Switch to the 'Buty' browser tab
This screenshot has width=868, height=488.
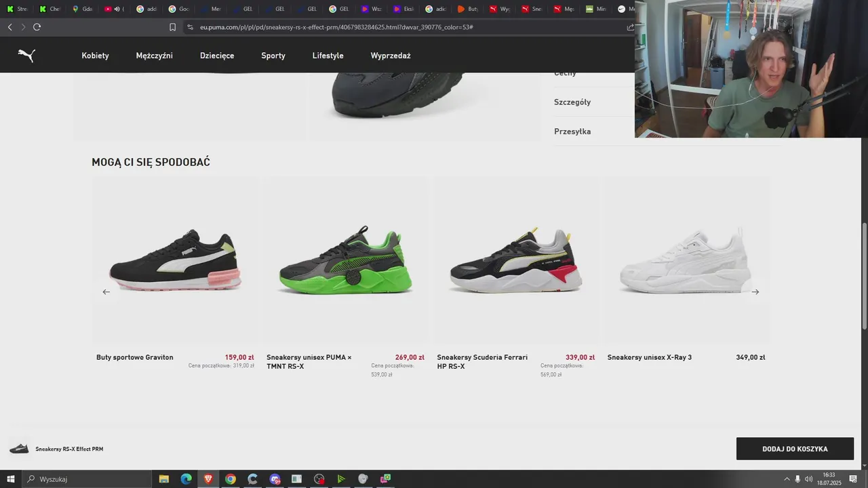(x=468, y=9)
